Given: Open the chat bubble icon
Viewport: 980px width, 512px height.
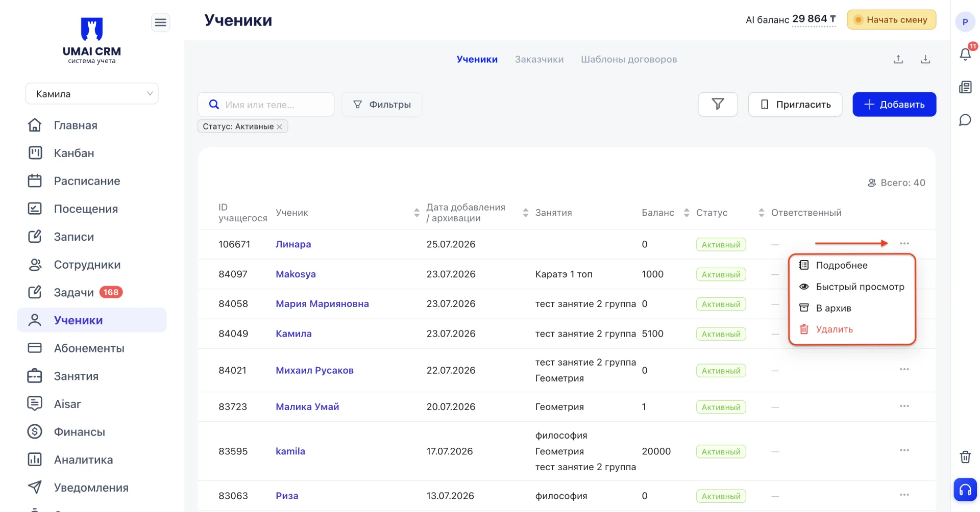Looking at the screenshot, I should point(965,120).
